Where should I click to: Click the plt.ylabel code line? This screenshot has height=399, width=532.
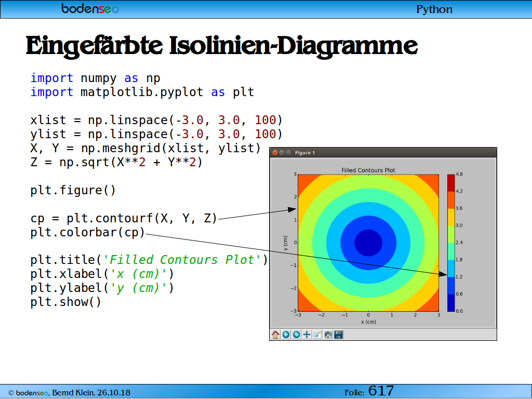(x=102, y=288)
